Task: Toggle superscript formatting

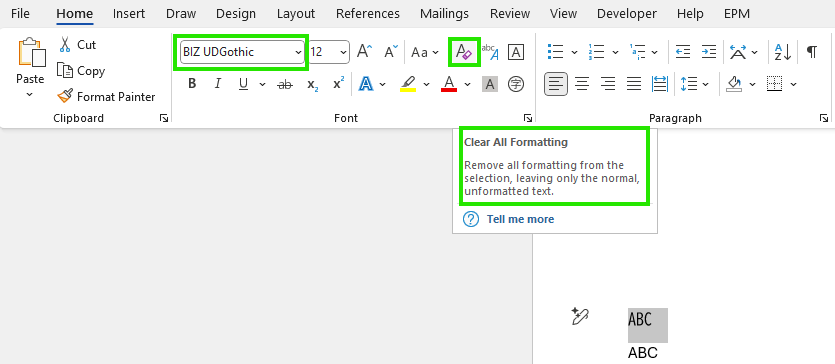Action: click(339, 84)
